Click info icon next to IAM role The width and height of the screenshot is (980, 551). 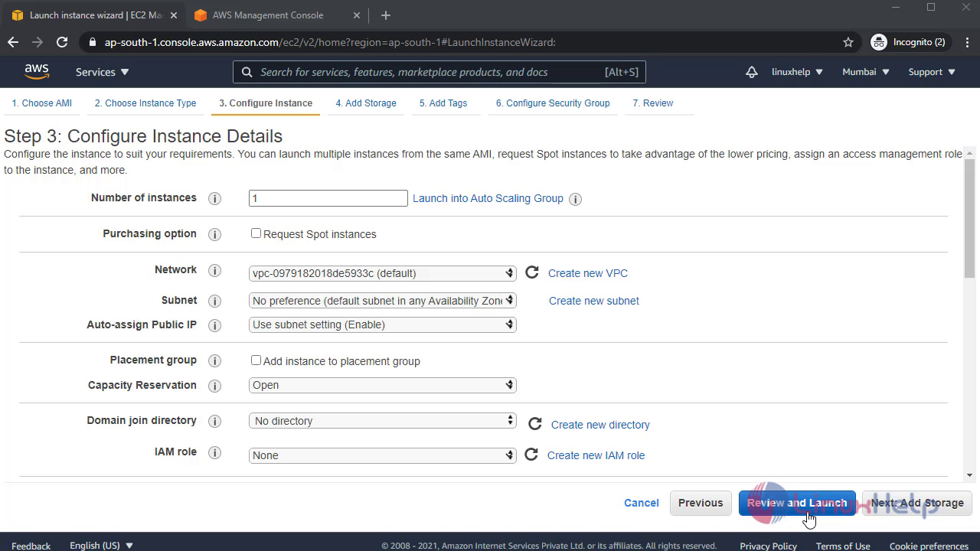215,452
